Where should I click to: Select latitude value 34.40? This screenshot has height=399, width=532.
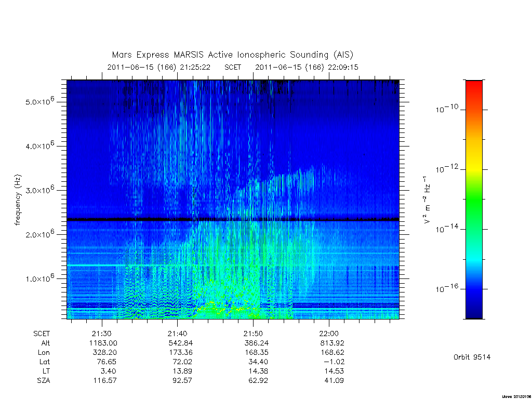point(258,362)
